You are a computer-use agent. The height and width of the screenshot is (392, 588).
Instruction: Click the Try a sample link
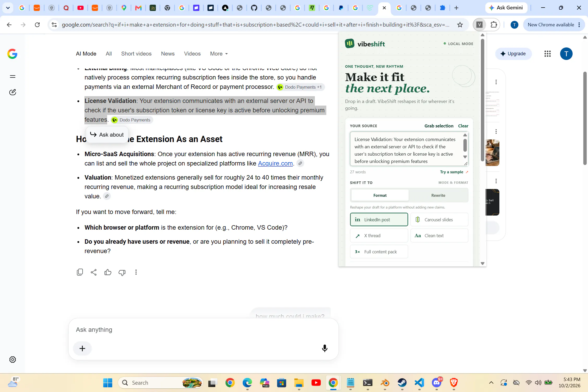(454, 172)
